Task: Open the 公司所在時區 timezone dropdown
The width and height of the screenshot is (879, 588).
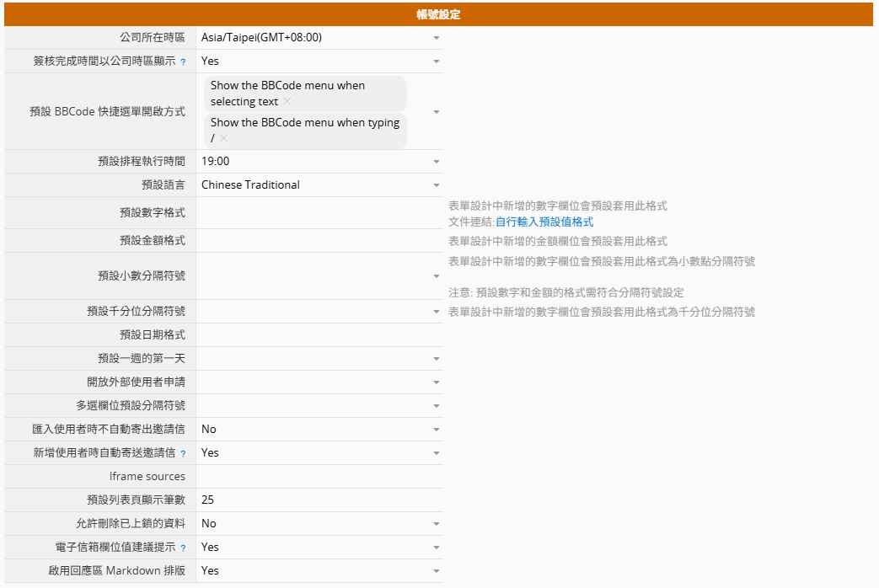Action: [x=319, y=38]
